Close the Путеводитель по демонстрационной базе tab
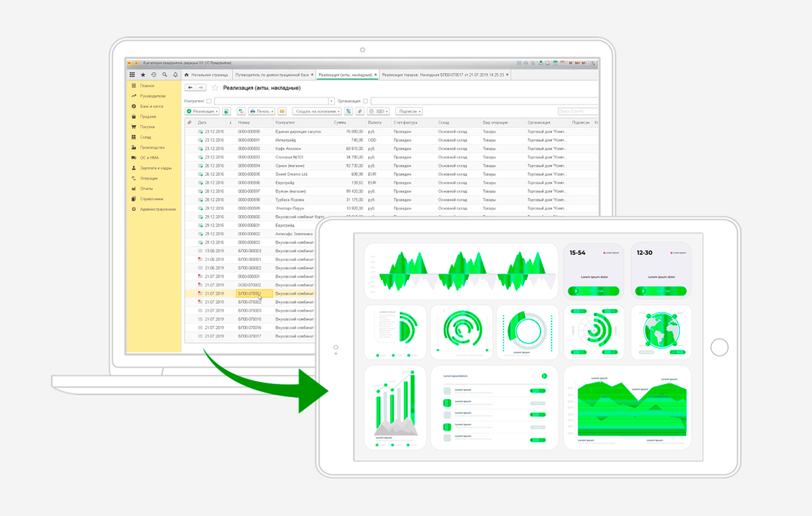 click(312, 74)
